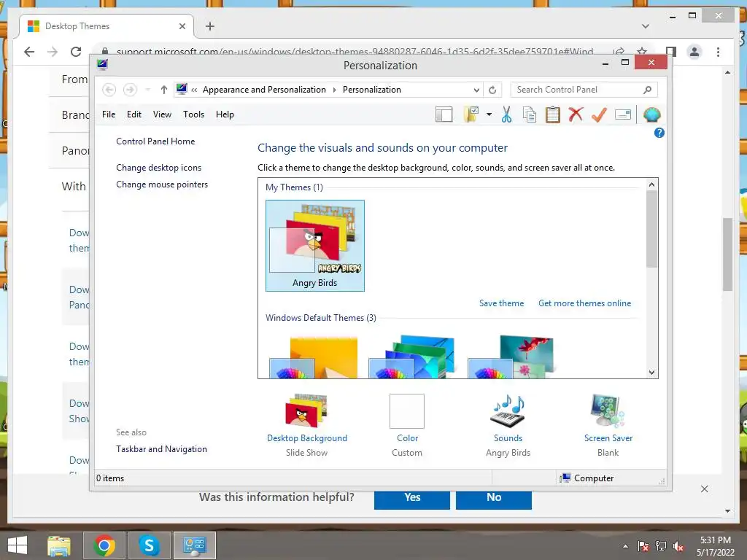The height and width of the screenshot is (560, 747).
Task: Click the Chrome profile avatar icon
Action: pyautogui.click(x=694, y=52)
